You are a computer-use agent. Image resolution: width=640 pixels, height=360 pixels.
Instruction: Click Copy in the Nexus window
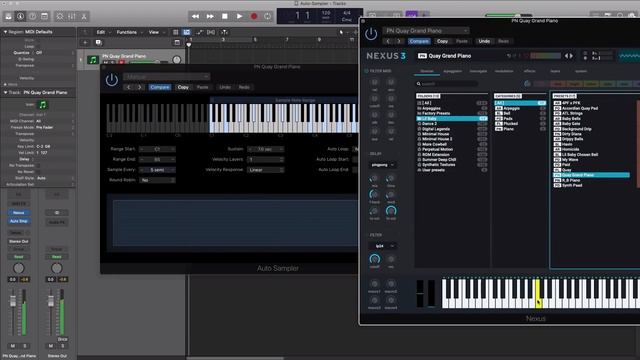pos(442,41)
